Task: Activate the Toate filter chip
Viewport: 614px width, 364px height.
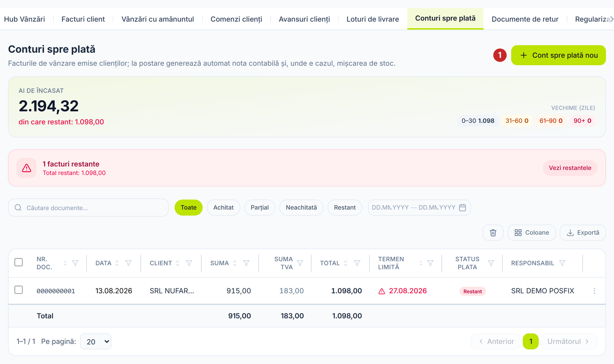Action: tap(189, 208)
